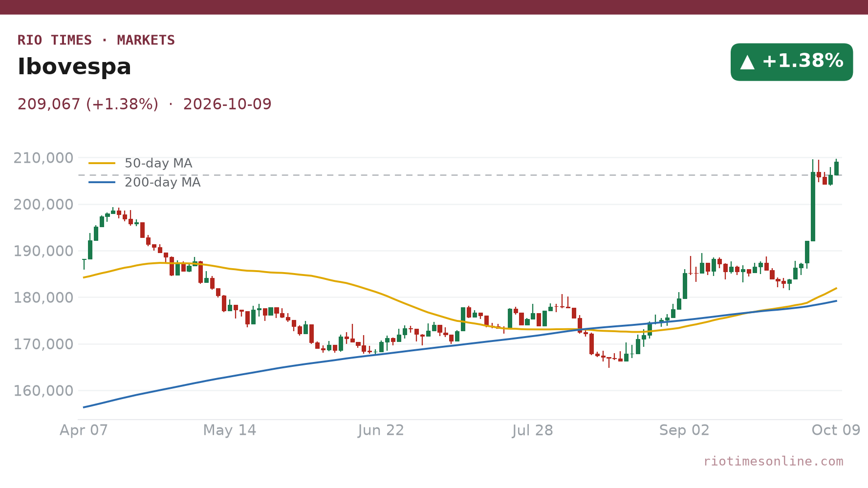Viewport: 868px width, 488px height.
Task: Click the 209,067 (+1.38%) price summary line
Action: 145,104
